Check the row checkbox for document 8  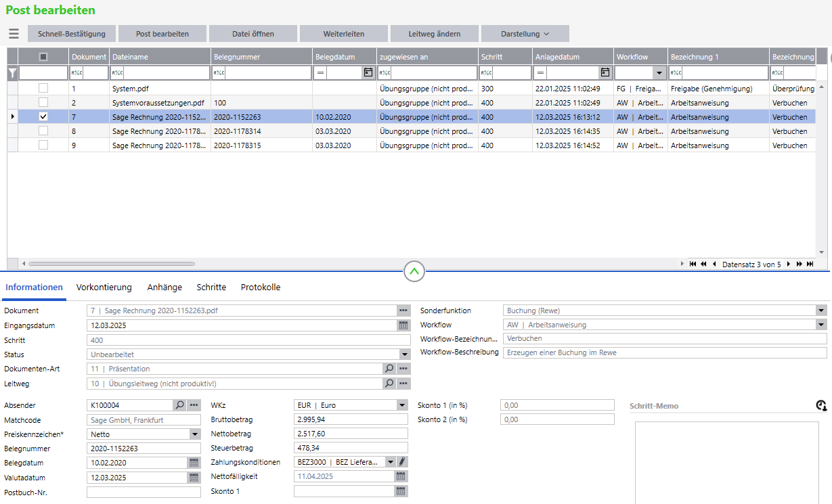click(44, 131)
